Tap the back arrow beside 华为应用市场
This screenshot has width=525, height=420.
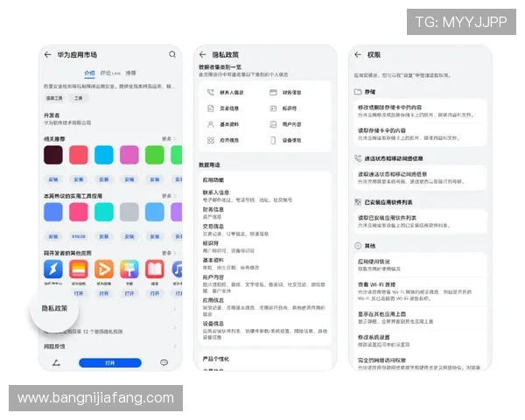click(x=47, y=54)
